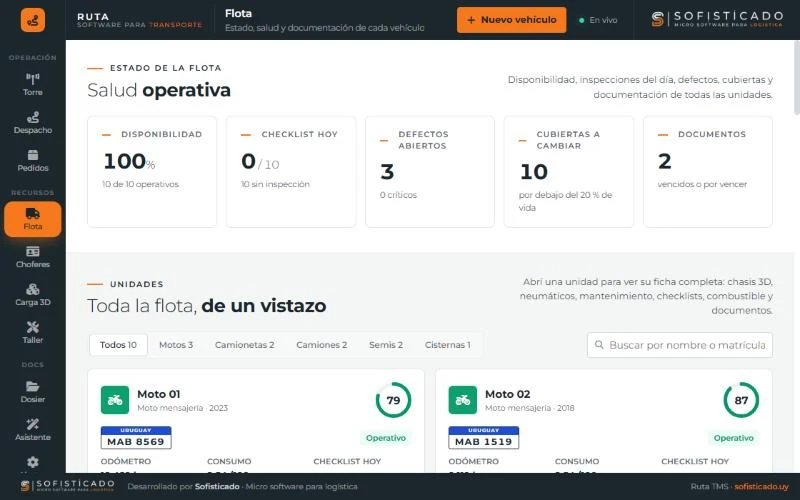Select the Todos 10 filter tab

point(118,345)
